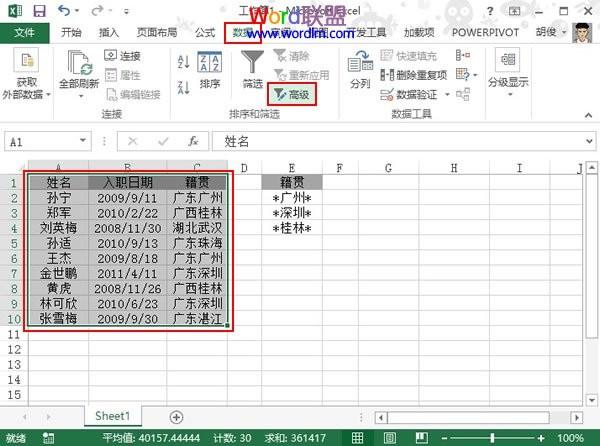Select the cell with name 刘英梅
The height and width of the screenshot is (446, 600).
click(58, 228)
